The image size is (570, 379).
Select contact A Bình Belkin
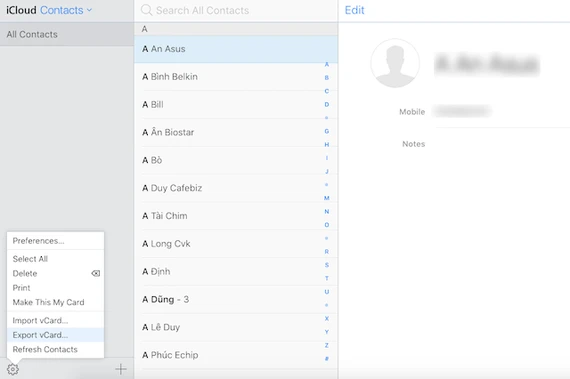click(x=236, y=77)
